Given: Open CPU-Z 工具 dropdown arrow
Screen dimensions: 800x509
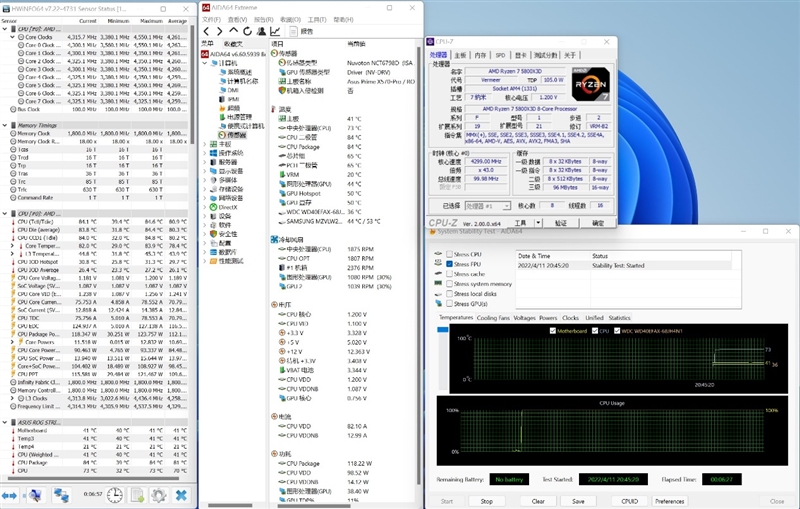Looking at the screenshot, I should [538, 223].
